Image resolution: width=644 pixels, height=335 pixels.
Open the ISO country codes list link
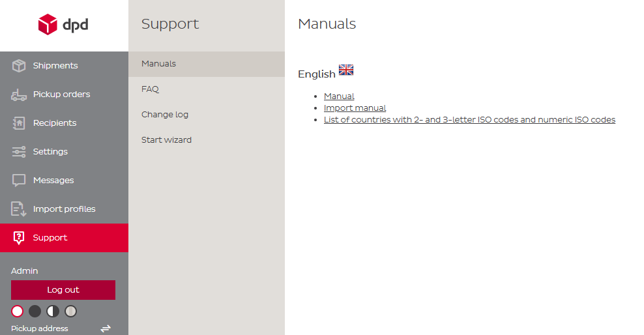coord(469,120)
